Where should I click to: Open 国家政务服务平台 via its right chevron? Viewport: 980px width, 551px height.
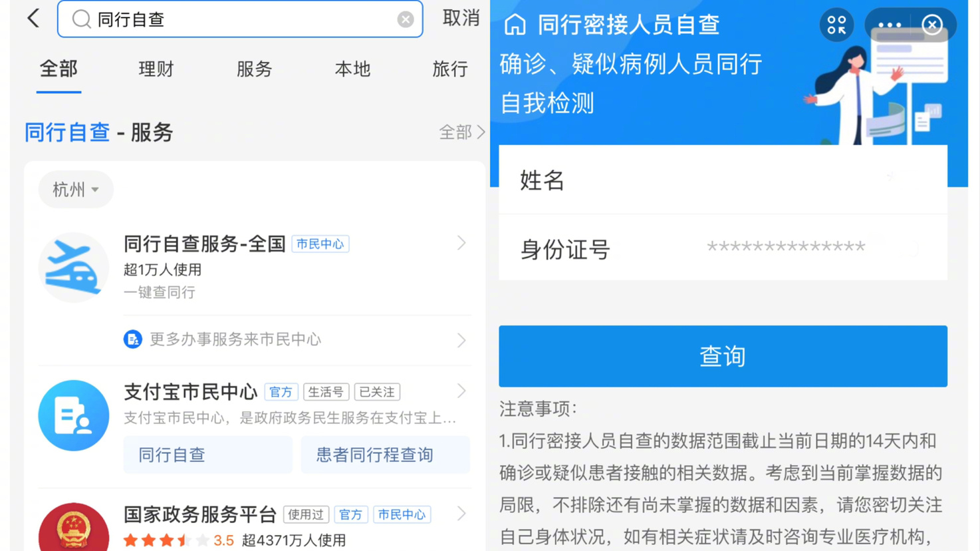pyautogui.click(x=461, y=514)
